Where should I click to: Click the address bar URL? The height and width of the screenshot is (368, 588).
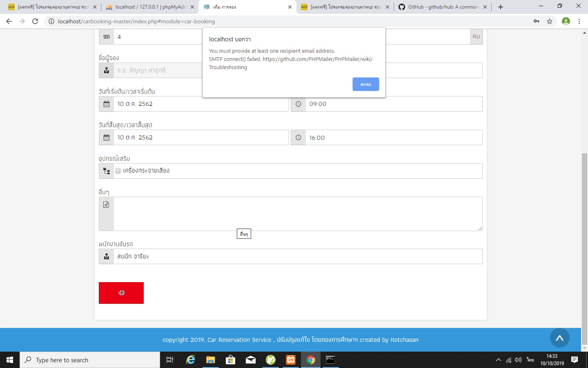tap(136, 21)
